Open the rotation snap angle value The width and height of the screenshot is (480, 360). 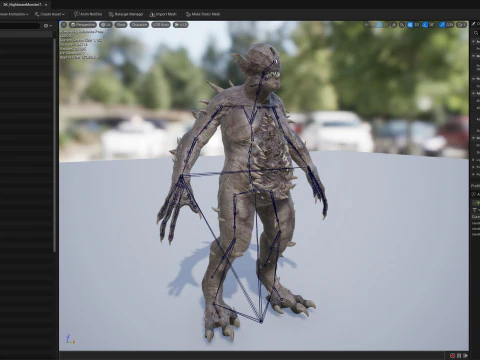point(432,25)
